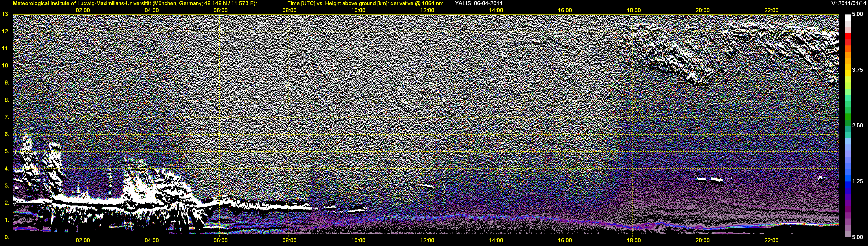This screenshot has height=246, width=868.
Task: Select the 20:00 label on the top time axis
Action: coord(703,10)
